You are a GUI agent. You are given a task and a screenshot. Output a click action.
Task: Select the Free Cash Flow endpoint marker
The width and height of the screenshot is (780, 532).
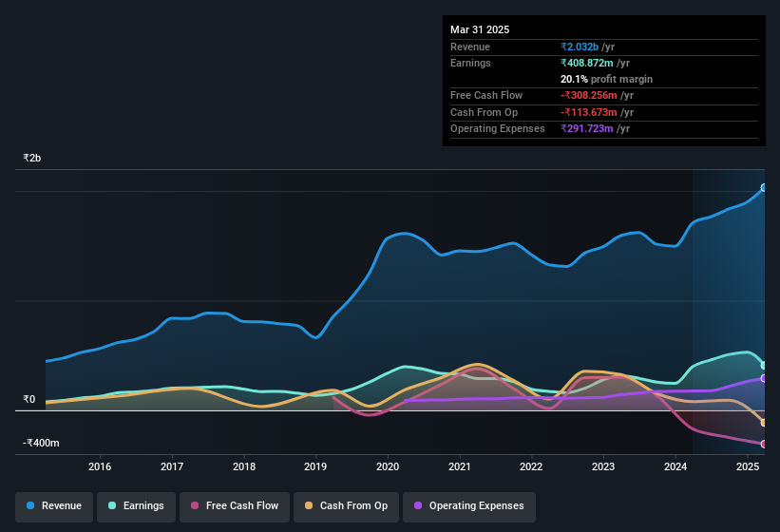[764, 444]
